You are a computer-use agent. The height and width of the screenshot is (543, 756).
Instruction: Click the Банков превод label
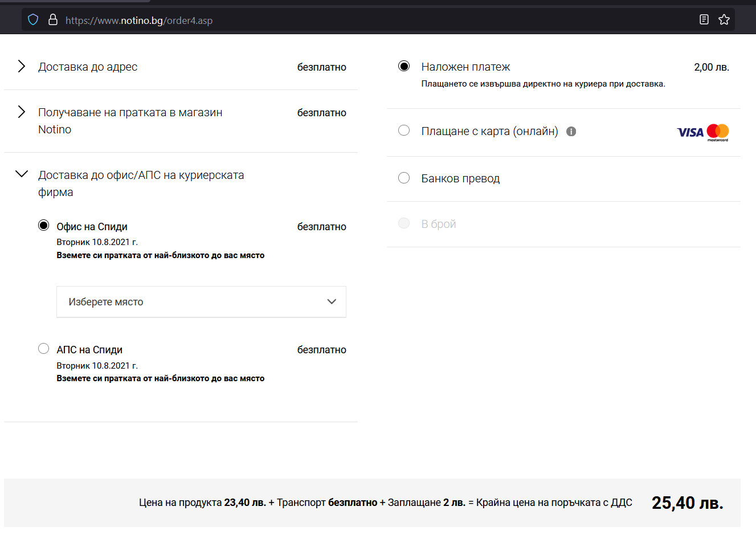[x=460, y=179]
